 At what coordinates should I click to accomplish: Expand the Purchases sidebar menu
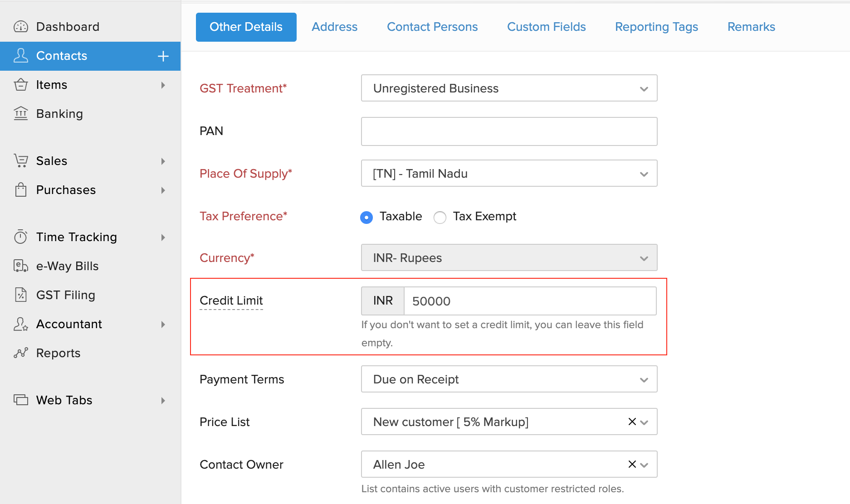[65, 190]
